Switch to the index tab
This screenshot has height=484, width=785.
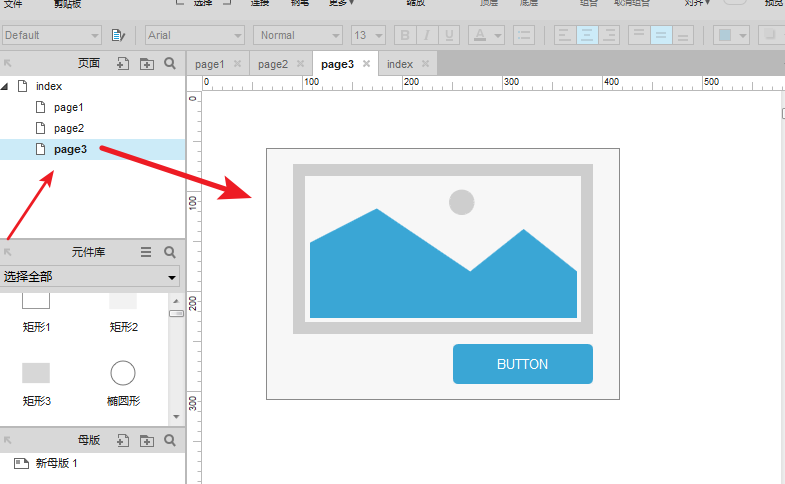[400, 64]
